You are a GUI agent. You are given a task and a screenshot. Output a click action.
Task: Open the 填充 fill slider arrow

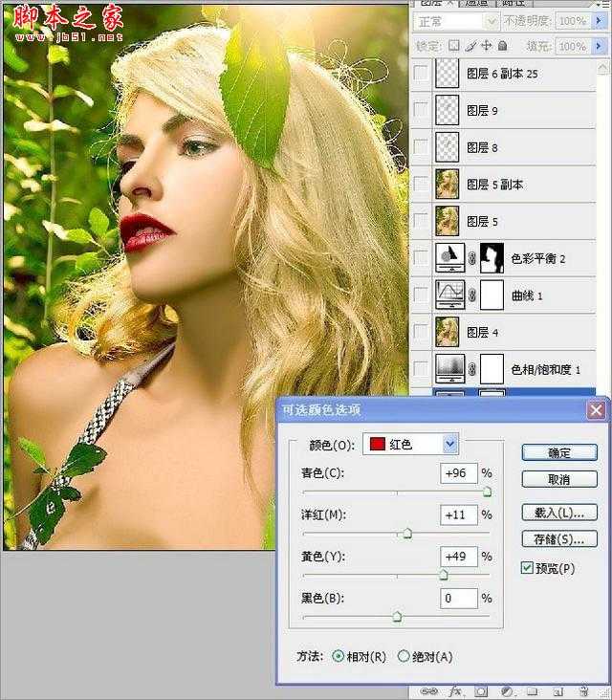(x=599, y=46)
